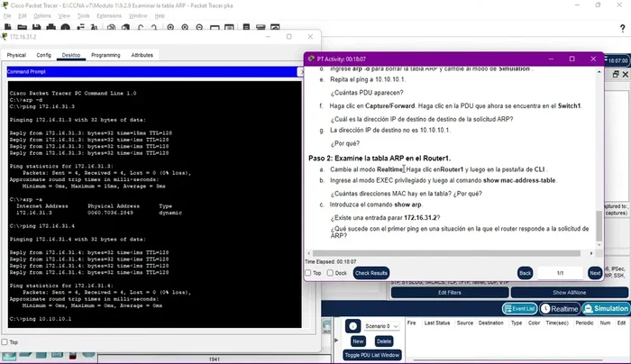Image resolution: width=631 pixels, height=364 pixels.
Task: Switch to Simulation mode
Action: [x=607, y=308]
